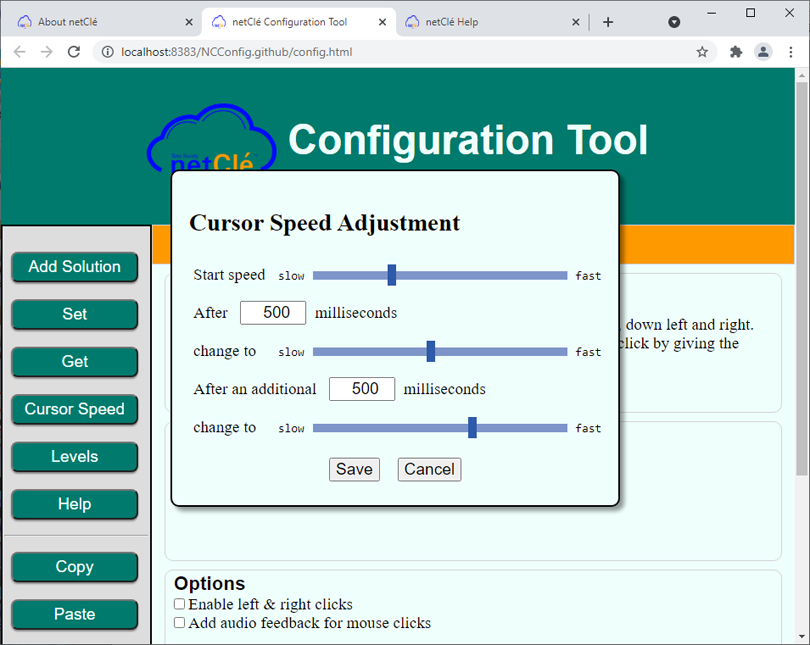Click the Copy sidebar button
810x645 pixels.
pos(74,567)
